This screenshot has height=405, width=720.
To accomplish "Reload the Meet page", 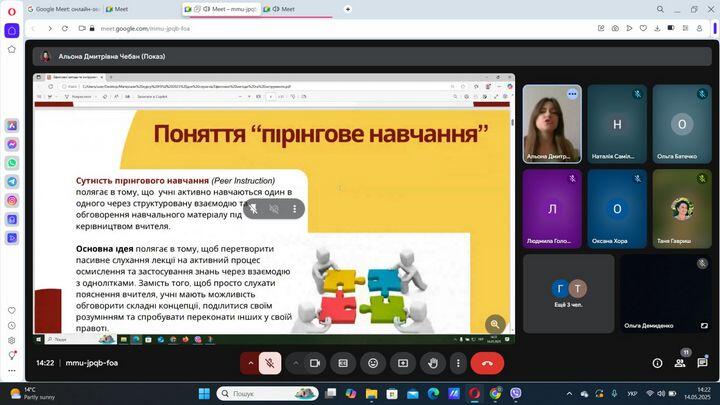I will click(x=65, y=28).
